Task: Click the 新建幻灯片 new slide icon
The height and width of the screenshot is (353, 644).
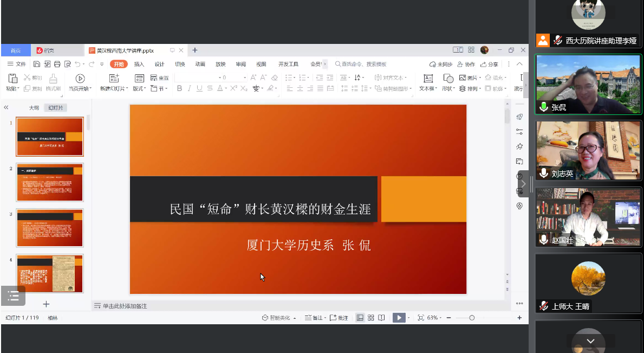Action: pyautogui.click(x=114, y=79)
